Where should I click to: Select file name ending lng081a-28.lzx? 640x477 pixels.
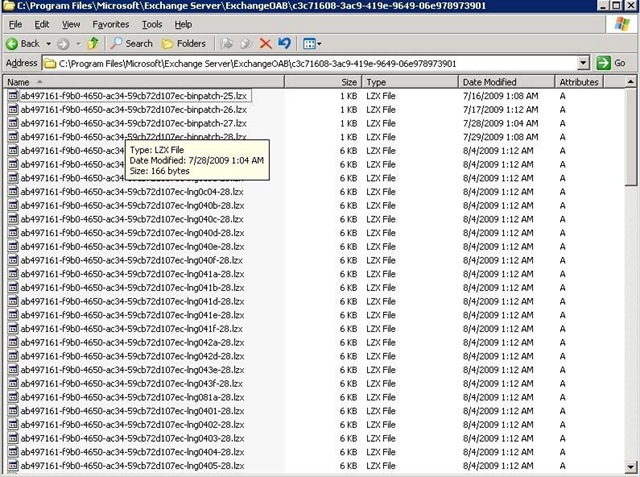click(132, 397)
